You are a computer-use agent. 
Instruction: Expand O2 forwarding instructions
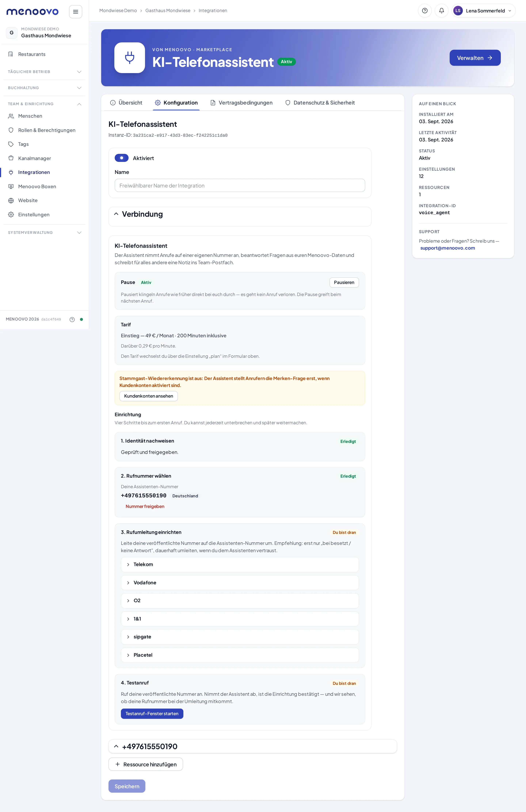(240, 600)
